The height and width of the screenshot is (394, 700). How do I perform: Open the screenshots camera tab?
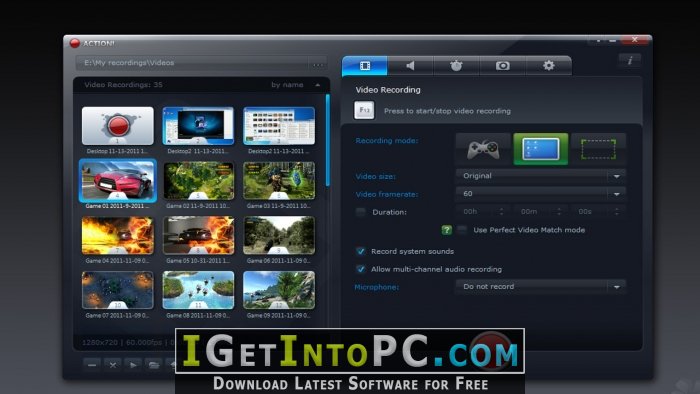point(503,66)
